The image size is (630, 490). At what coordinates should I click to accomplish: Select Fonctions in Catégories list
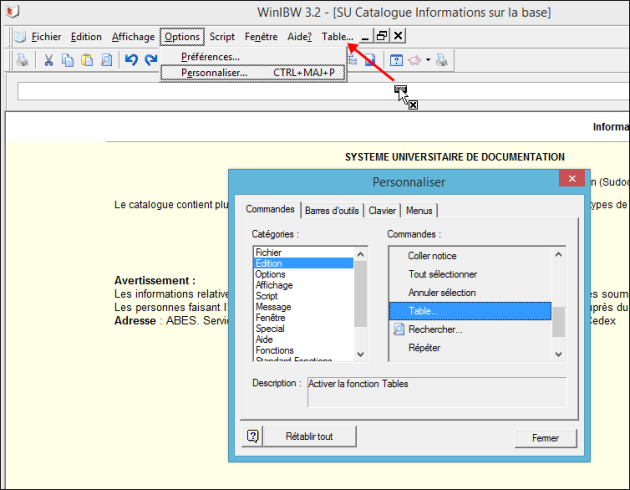point(304,350)
